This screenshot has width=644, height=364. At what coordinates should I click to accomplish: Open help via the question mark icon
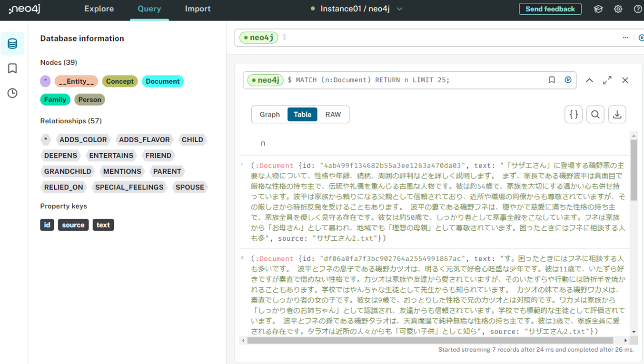coord(637,9)
